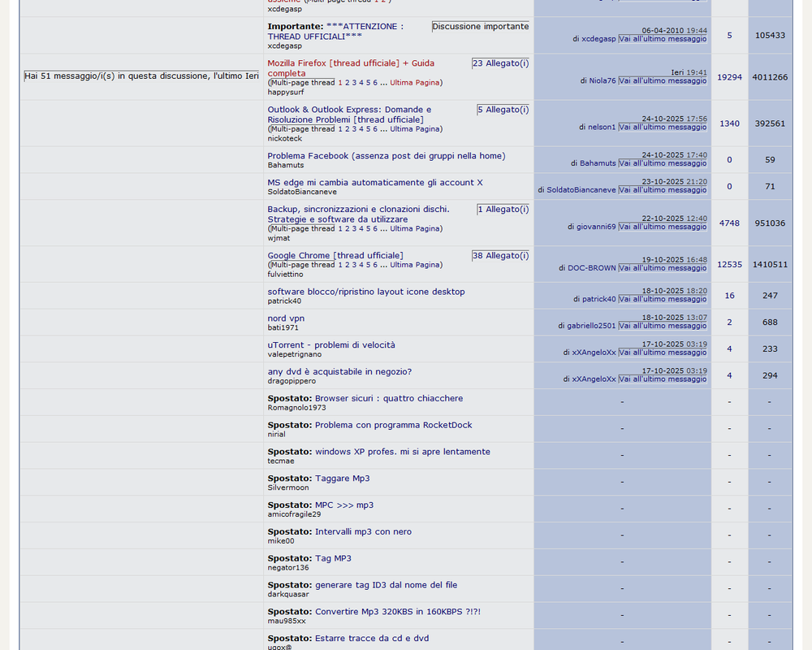This screenshot has width=812, height=650.
Task: Open 23 Allegato(i) of Firefox thread
Action: (x=500, y=63)
